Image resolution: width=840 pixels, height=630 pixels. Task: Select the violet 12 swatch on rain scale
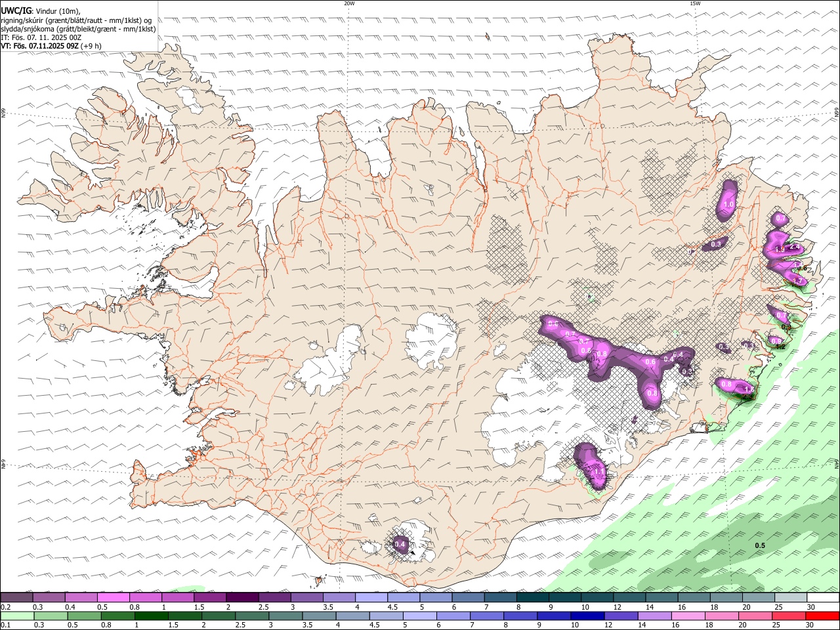tap(620, 616)
